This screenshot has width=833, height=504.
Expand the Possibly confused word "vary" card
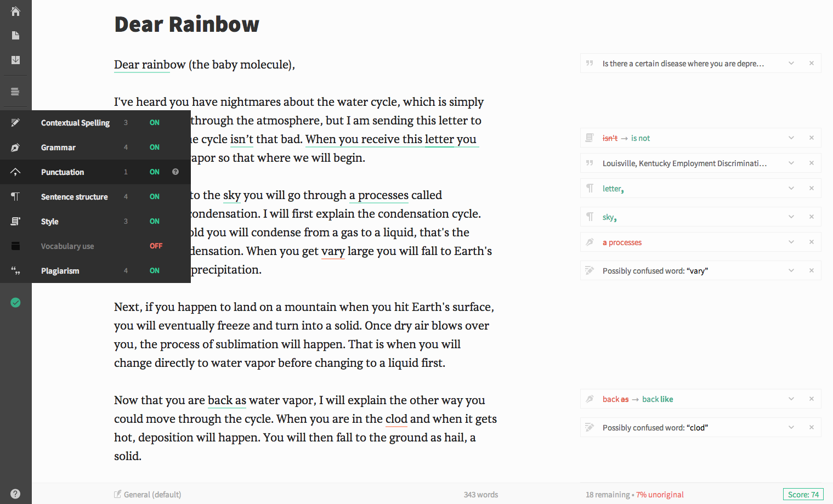(791, 270)
